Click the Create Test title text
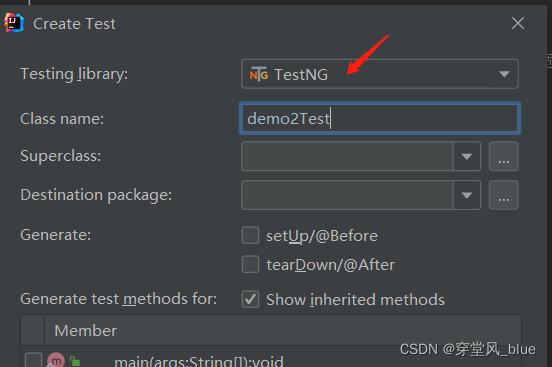552x367 pixels. pyautogui.click(x=74, y=24)
